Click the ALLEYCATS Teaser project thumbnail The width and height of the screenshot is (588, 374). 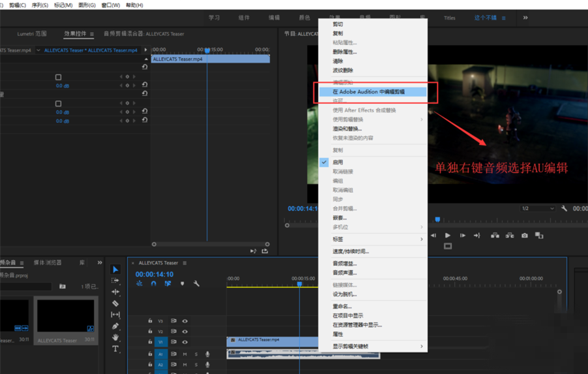pos(65,316)
